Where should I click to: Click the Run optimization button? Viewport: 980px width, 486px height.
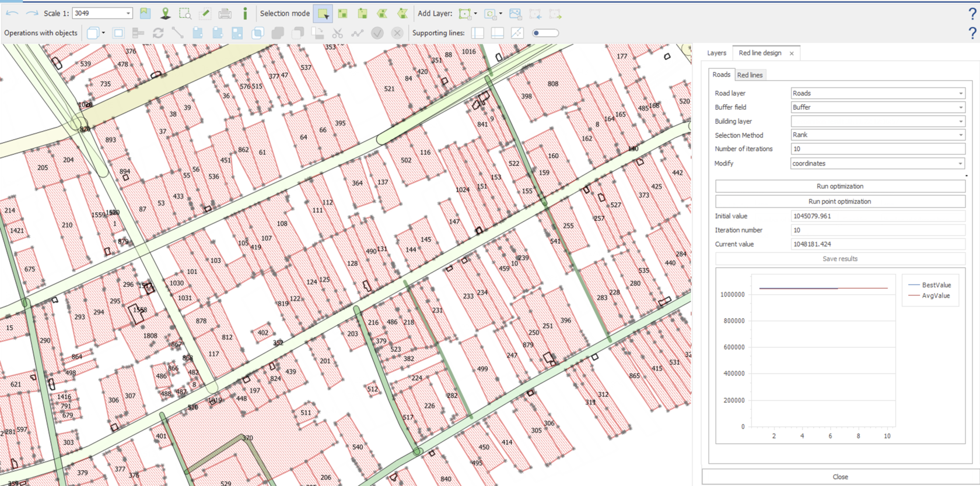click(x=840, y=186)
